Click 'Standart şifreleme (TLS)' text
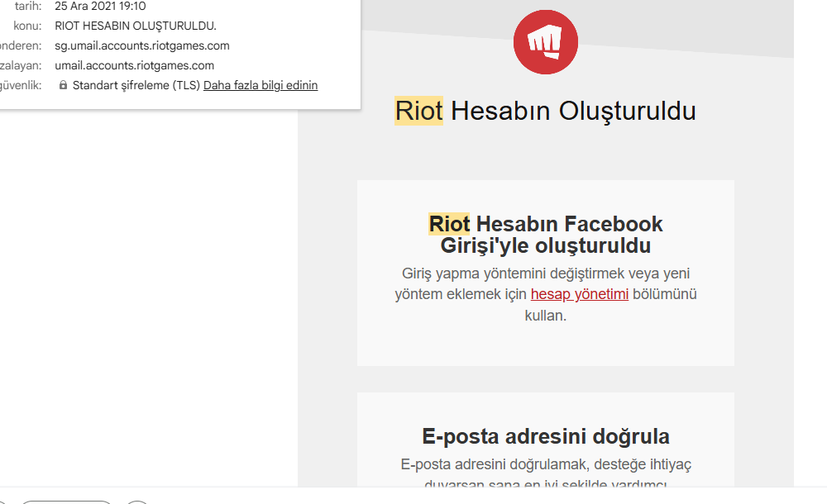Viewport: 827px width, 504px height. click(136, 85)
